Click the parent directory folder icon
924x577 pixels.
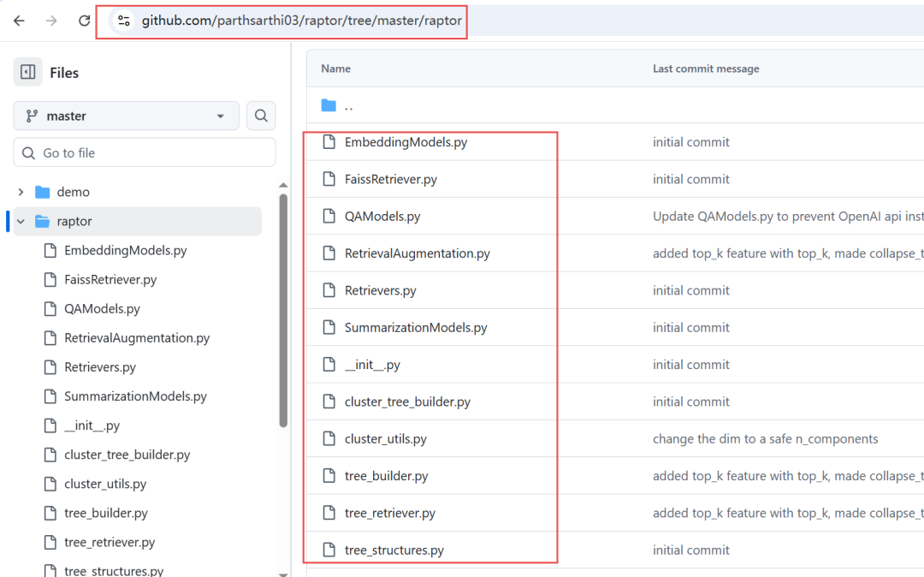[329, 105]
